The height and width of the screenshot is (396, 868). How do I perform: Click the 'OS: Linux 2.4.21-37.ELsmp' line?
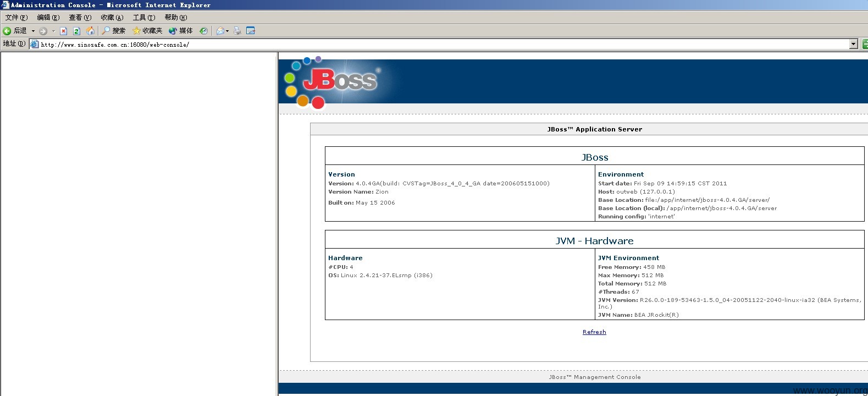[380, 276]
